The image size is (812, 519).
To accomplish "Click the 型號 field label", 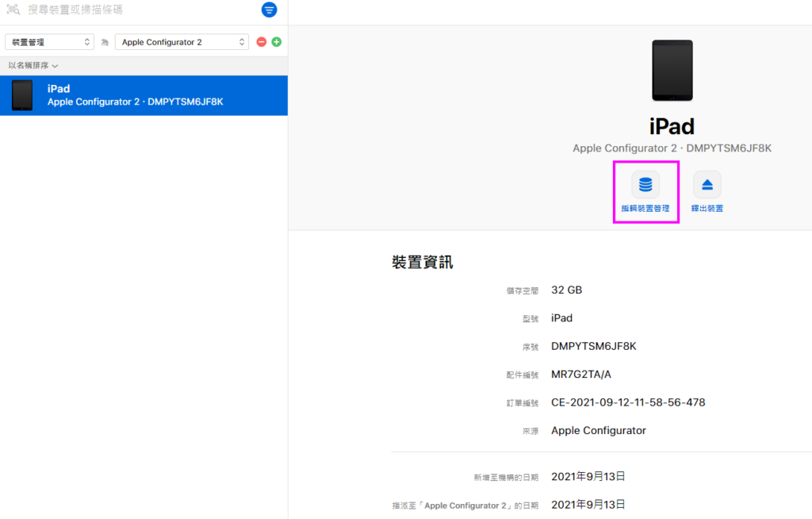I will [x=530, y=319].
